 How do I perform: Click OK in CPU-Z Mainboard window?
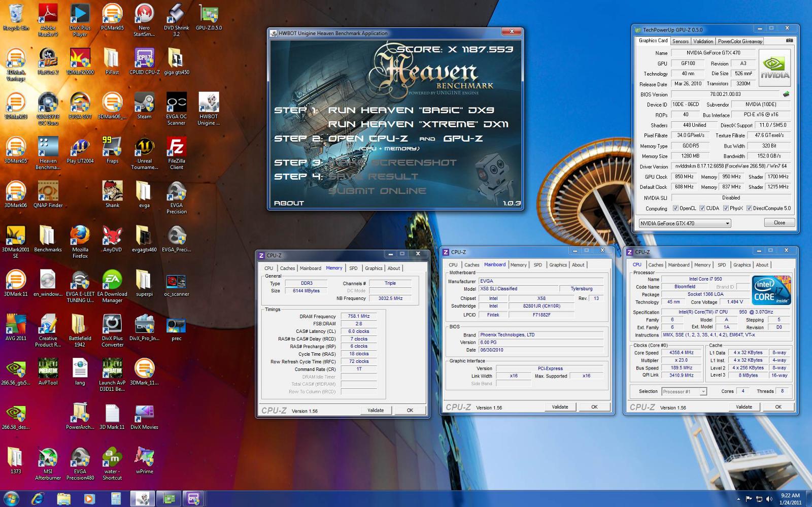coord(594,407)
